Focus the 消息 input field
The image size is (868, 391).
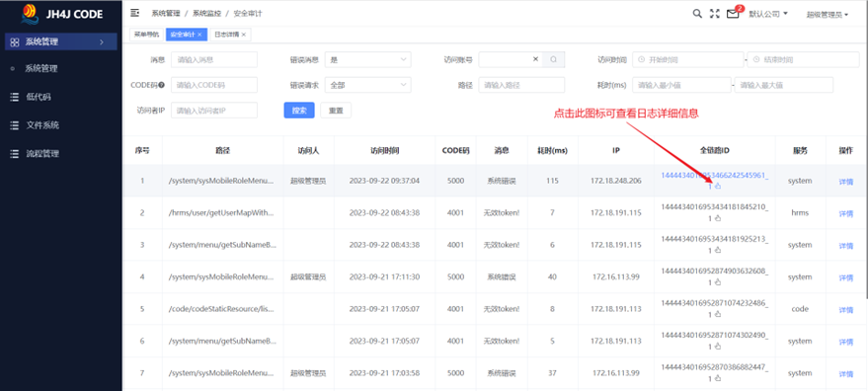click(x=214, y=59)
